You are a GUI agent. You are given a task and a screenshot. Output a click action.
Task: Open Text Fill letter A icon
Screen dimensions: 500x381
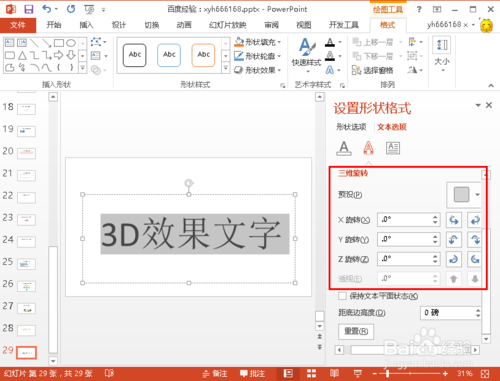(330, 42)
